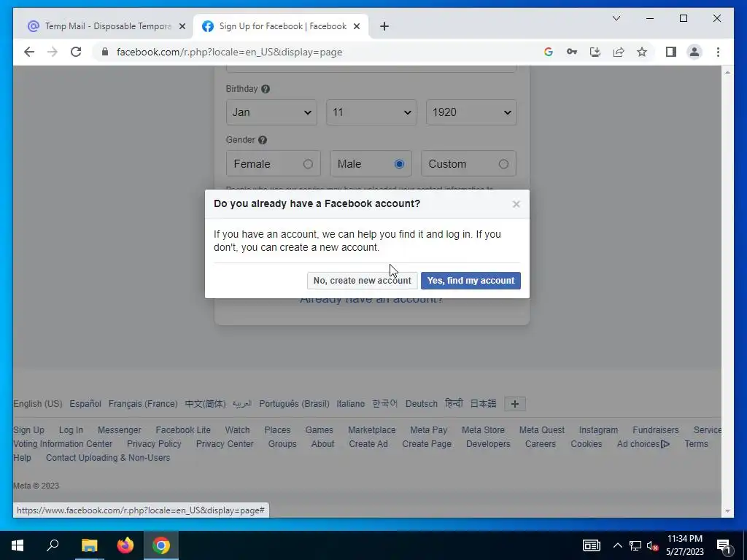Open the Instagram footer link
This screenshot has width=747, height=560.
[598, 430]
